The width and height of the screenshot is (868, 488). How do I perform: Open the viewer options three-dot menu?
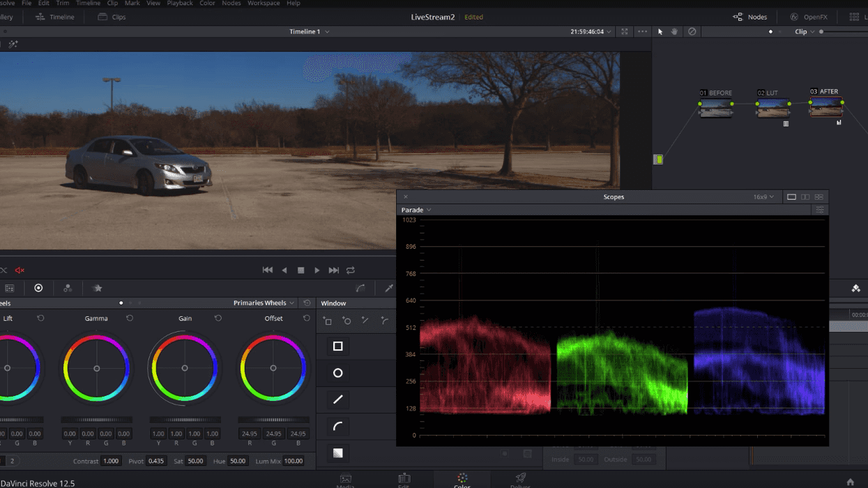tap(642, 31)
